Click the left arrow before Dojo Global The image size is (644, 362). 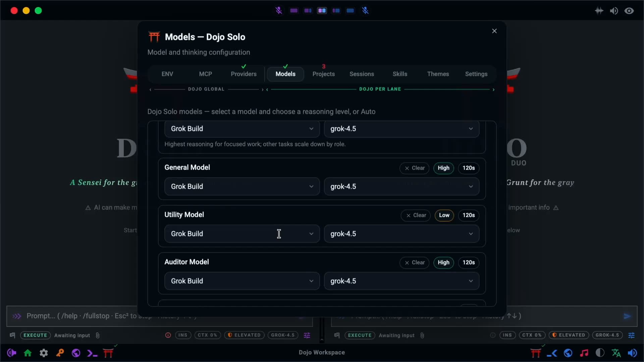150,89
